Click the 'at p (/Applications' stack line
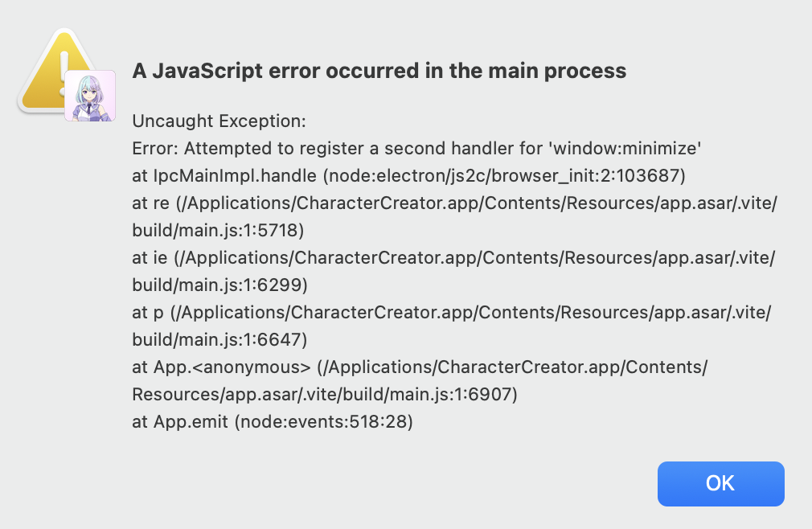 click(451, 313)
